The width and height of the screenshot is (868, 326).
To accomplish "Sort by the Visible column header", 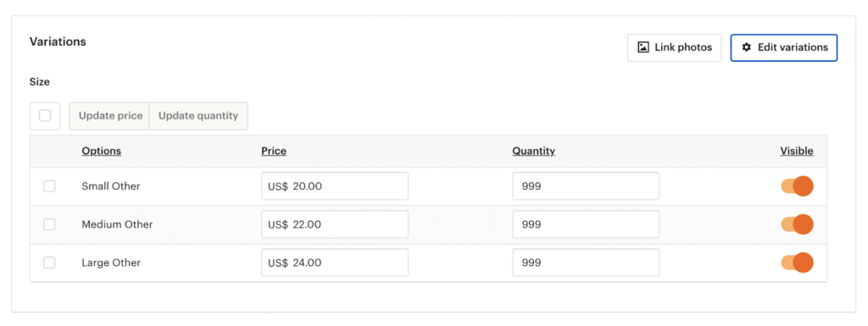I will coord(797,151).
